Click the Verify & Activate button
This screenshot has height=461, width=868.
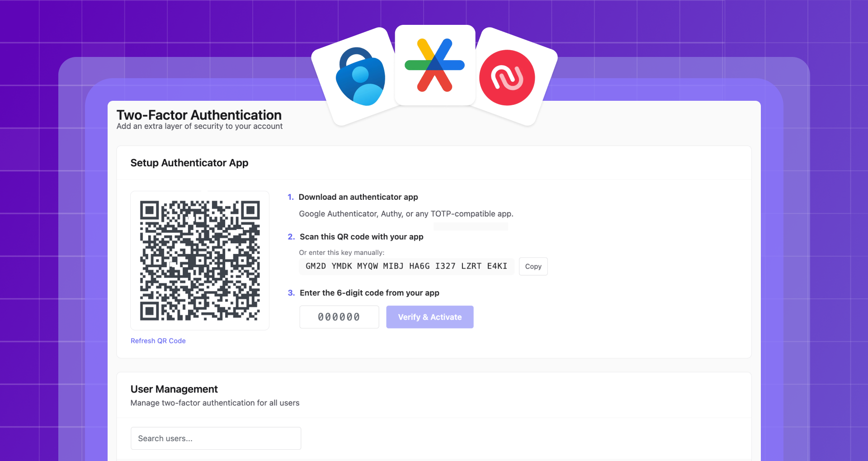[429, 317]
